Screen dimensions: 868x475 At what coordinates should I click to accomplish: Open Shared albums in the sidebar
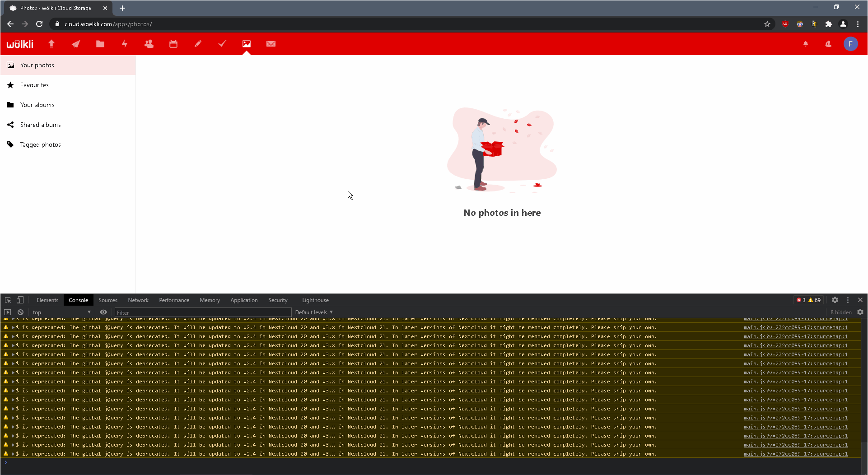tap(40, 125)
